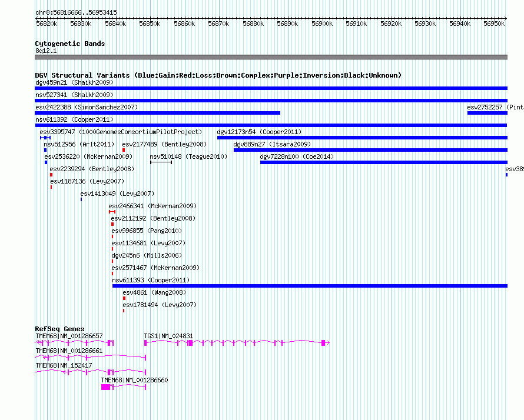Screen dimensions: 524x420
Task: Select the red marker under esv2239294
Action: (51, 175)
